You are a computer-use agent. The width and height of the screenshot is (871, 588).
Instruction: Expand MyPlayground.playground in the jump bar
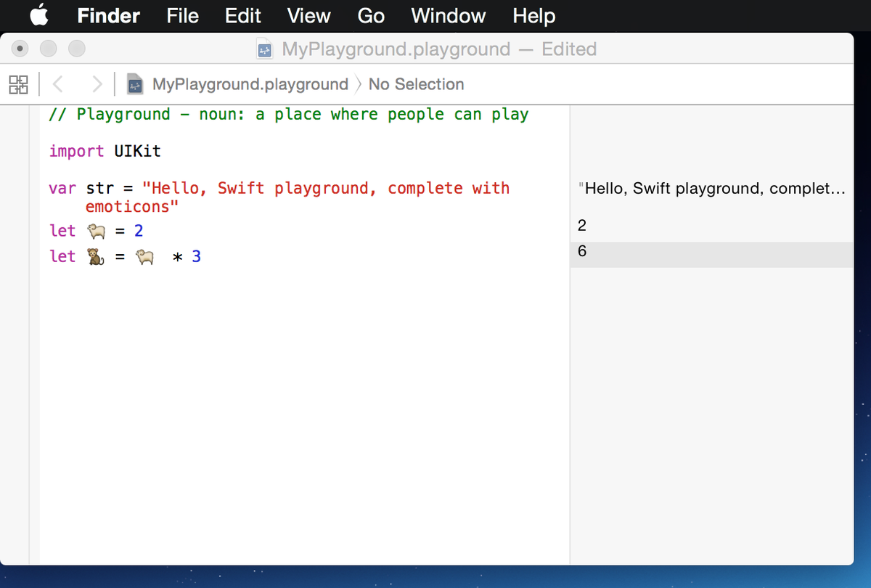[250, 84]
